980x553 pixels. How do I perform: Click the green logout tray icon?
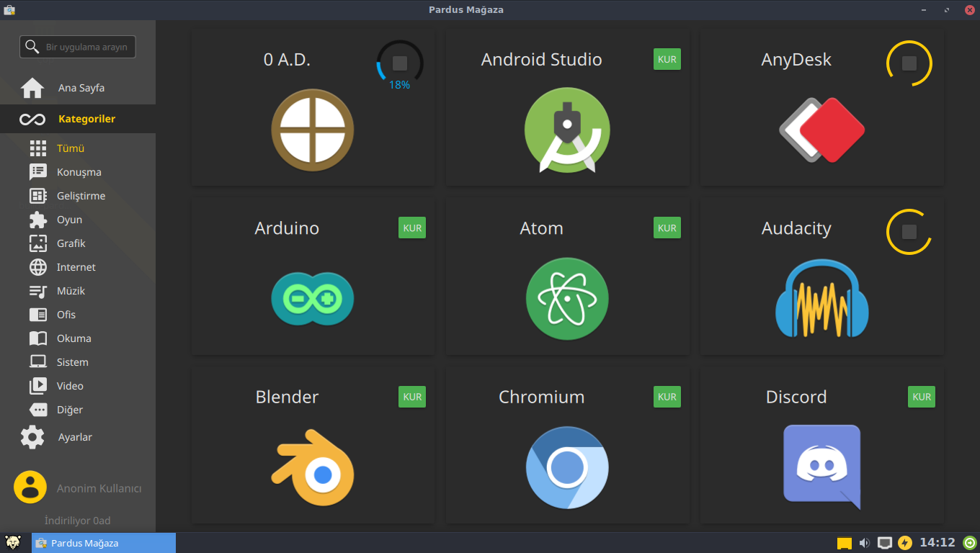click(x=970, y=543)
